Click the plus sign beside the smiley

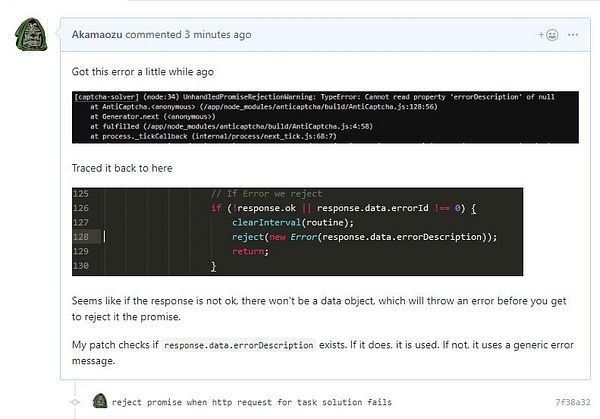(x=541, y=35)
